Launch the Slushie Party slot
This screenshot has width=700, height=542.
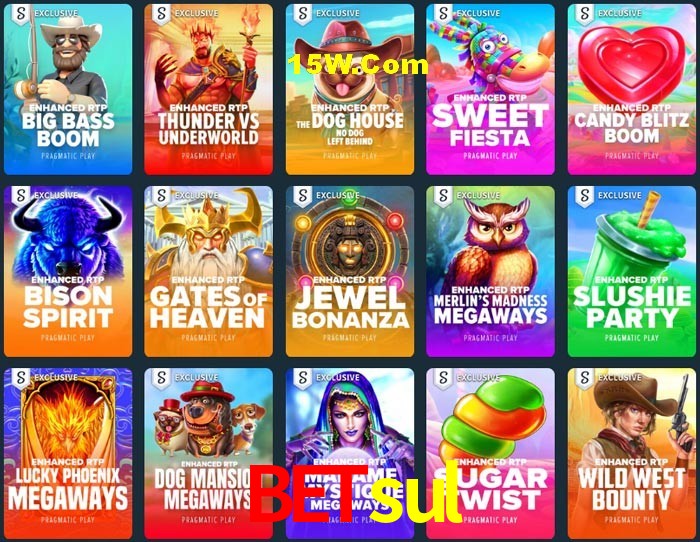(631, 271)
